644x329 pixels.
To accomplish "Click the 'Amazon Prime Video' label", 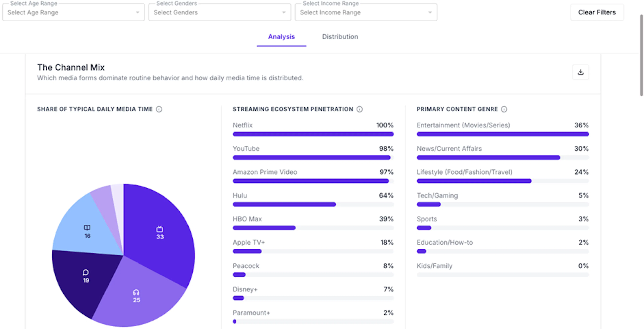I will (265, 172).
